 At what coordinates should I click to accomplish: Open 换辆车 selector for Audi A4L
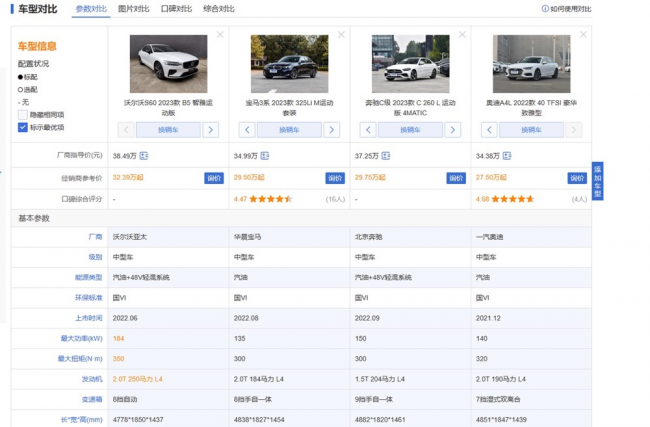tap(531, 130)
